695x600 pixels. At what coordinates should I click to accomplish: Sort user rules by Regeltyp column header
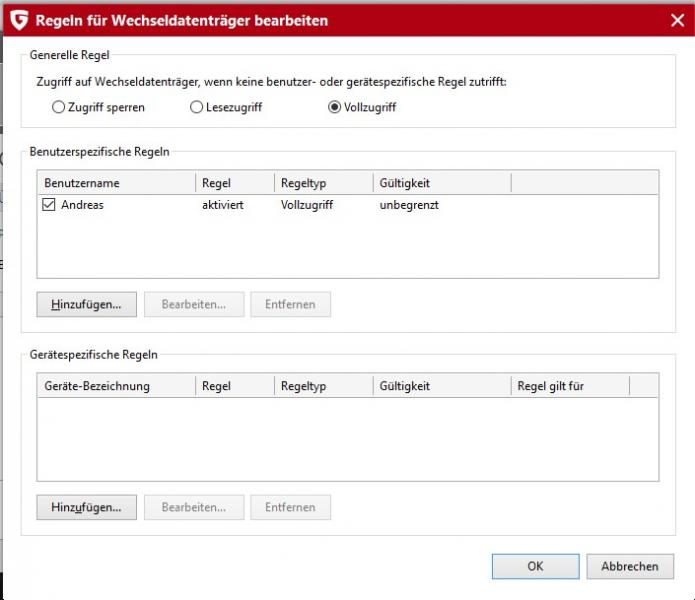pos(324,183)
